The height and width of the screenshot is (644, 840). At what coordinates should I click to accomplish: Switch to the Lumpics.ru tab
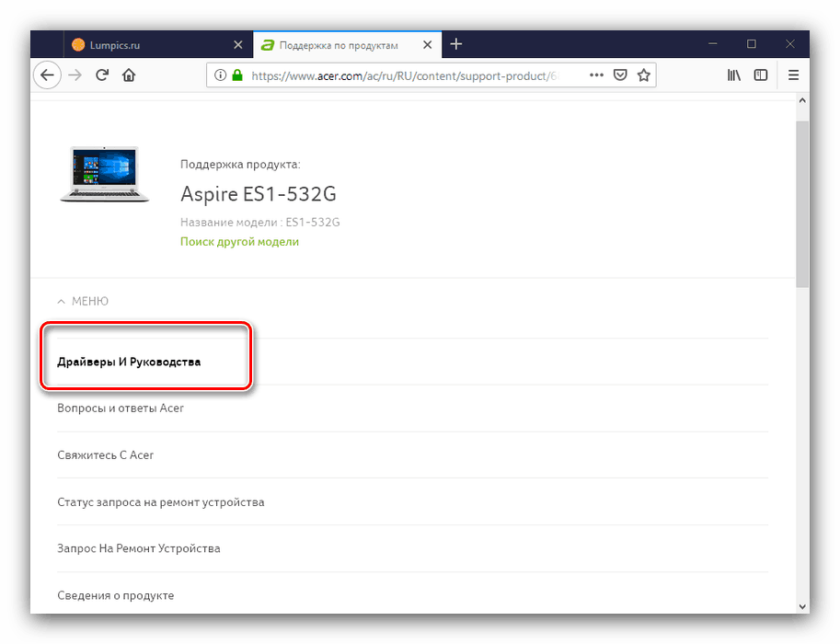pyautogui.click(x=158, y=45)
